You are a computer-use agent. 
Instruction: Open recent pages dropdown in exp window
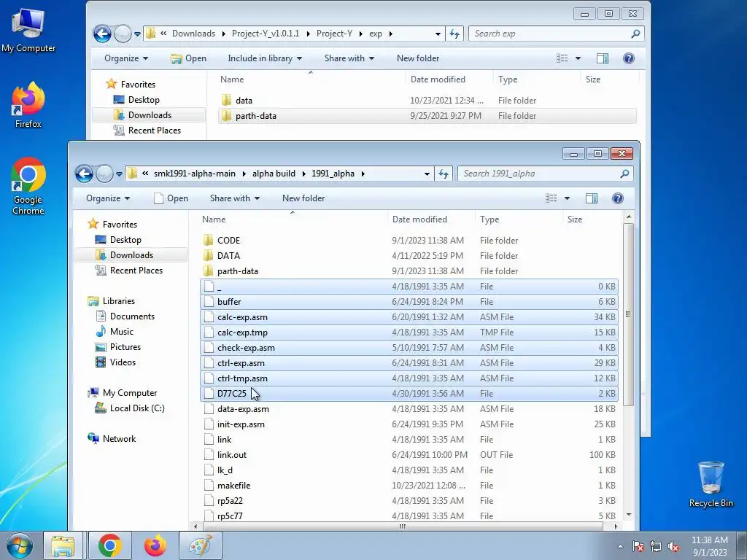pyautogui.click(x=137, y=34)
